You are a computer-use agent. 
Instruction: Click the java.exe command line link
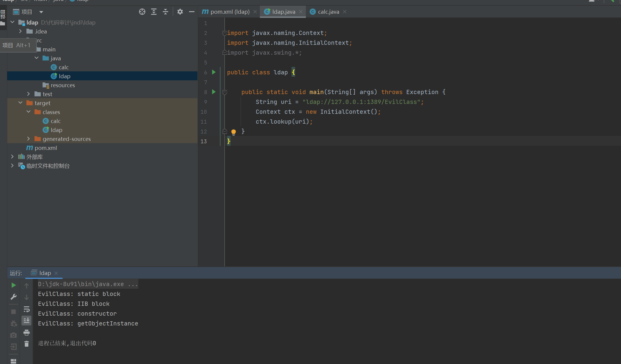point(88,284)
